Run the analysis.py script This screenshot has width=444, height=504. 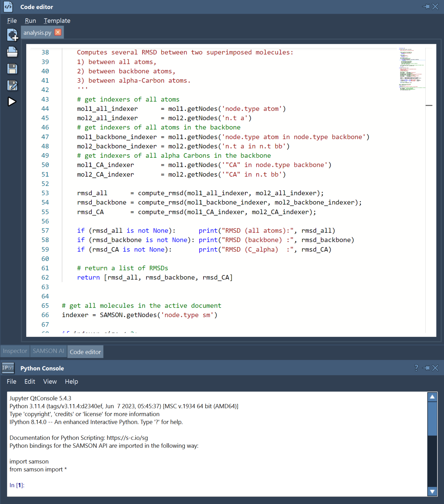[12, 102]
